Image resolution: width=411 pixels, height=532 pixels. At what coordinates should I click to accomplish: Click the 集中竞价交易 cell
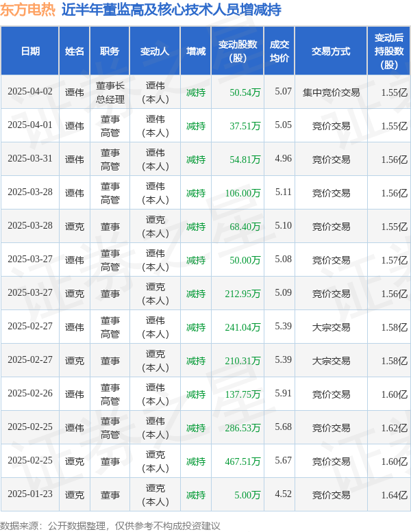pyautogui.click(x=331, y=92)
